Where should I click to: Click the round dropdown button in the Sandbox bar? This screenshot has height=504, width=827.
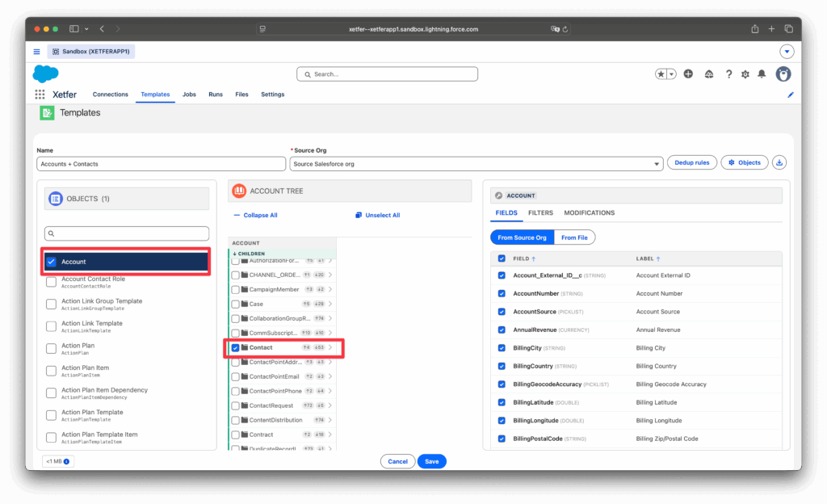coord(787,52)
